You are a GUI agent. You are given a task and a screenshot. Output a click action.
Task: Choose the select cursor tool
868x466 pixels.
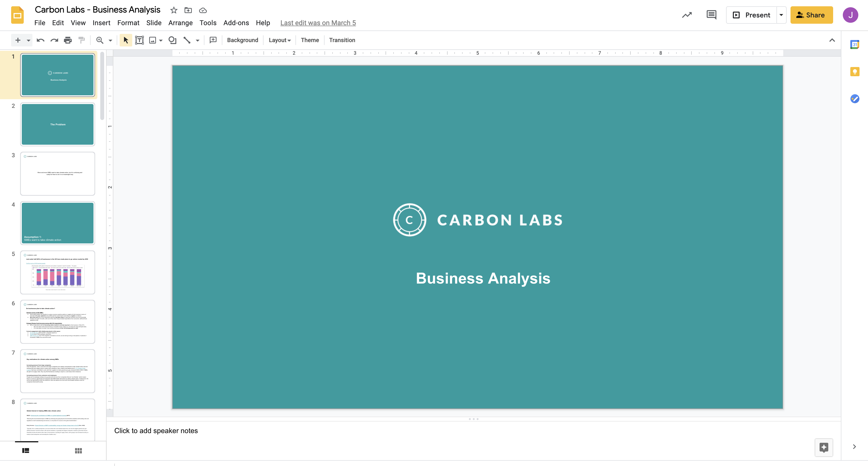(x=126, y=40)
